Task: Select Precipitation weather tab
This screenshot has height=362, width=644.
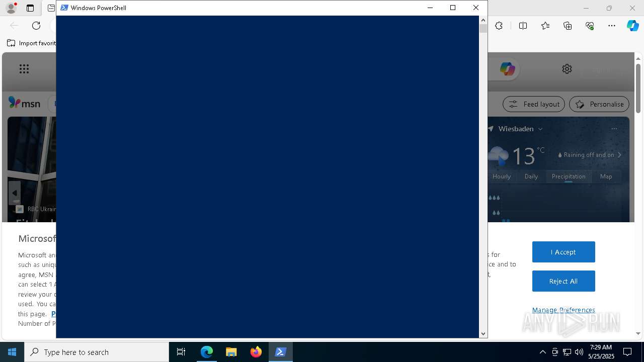Action: (569, 176)
